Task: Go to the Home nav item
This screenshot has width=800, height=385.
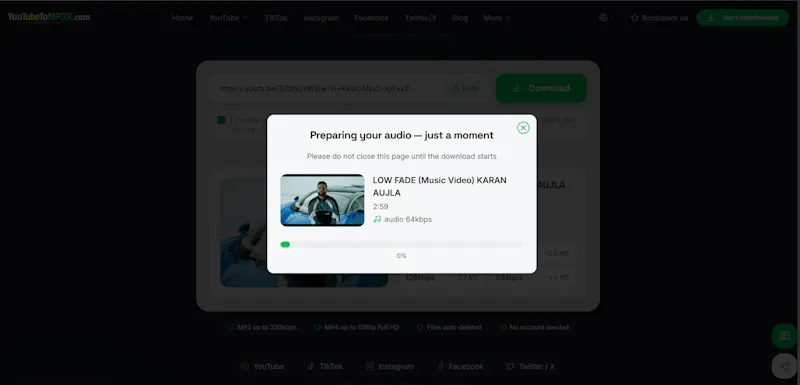Action: 182,18
